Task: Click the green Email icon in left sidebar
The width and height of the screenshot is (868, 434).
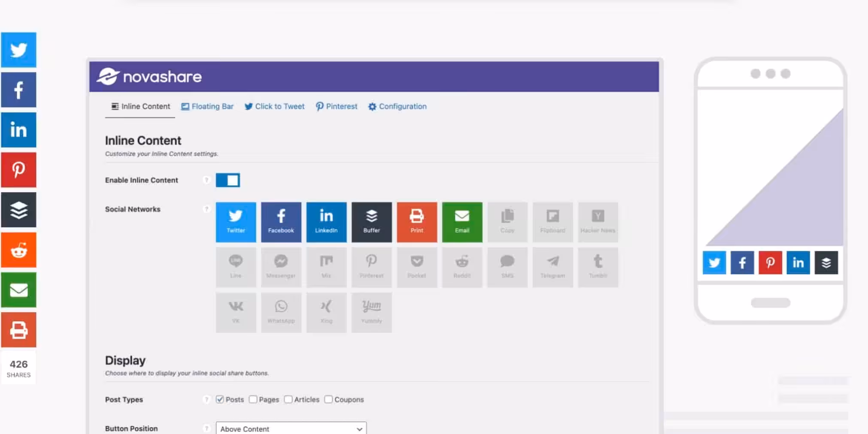Action: 18,290
